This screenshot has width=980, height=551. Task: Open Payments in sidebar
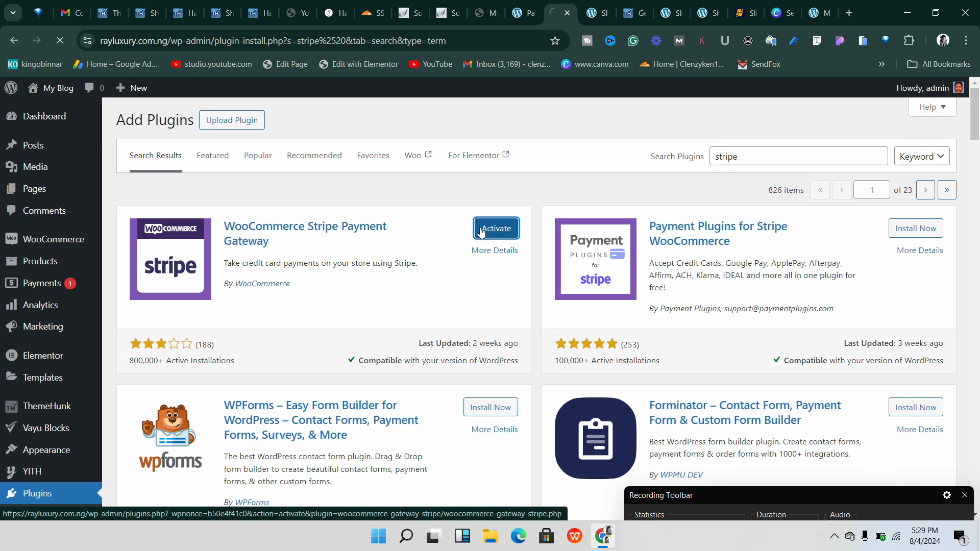[42, 283]
